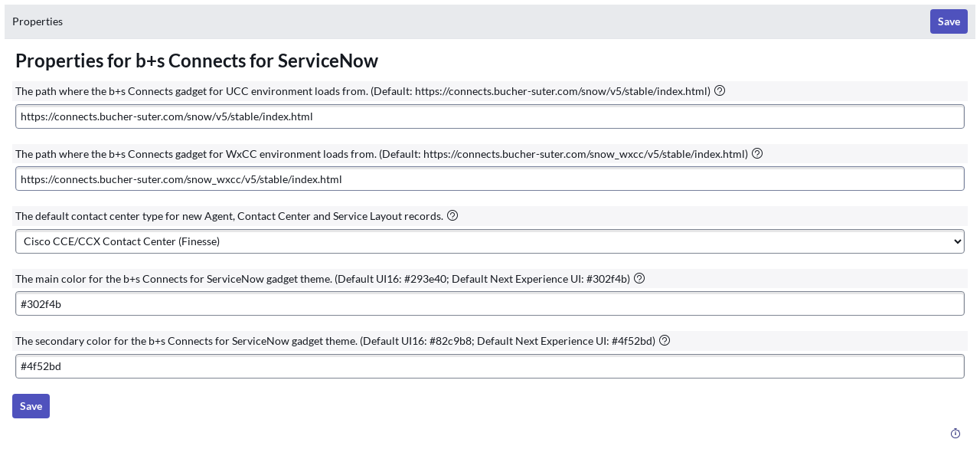
Task: Click the Save button below the form
Action: point(31,406)
